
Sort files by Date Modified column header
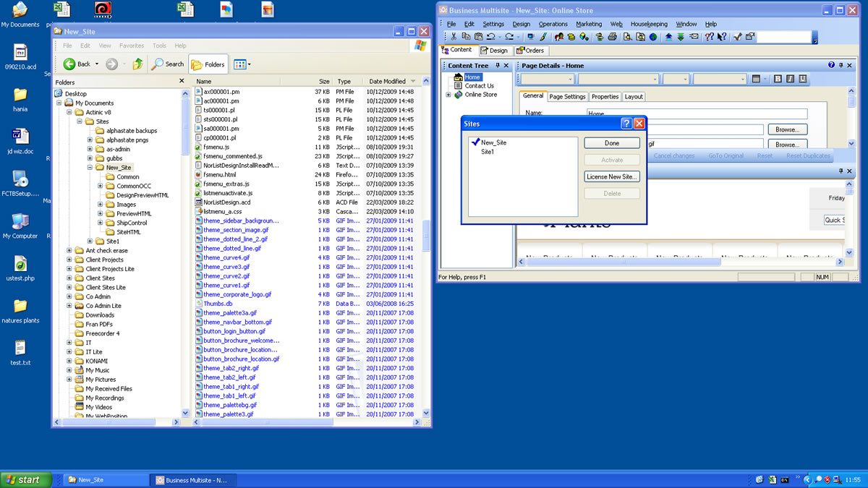point(387,82)
